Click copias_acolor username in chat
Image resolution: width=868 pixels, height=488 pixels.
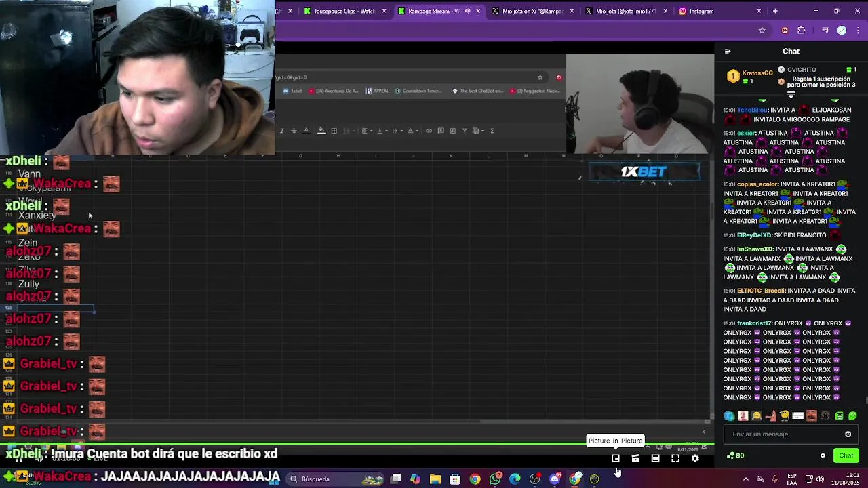click(x=757, y=184)
